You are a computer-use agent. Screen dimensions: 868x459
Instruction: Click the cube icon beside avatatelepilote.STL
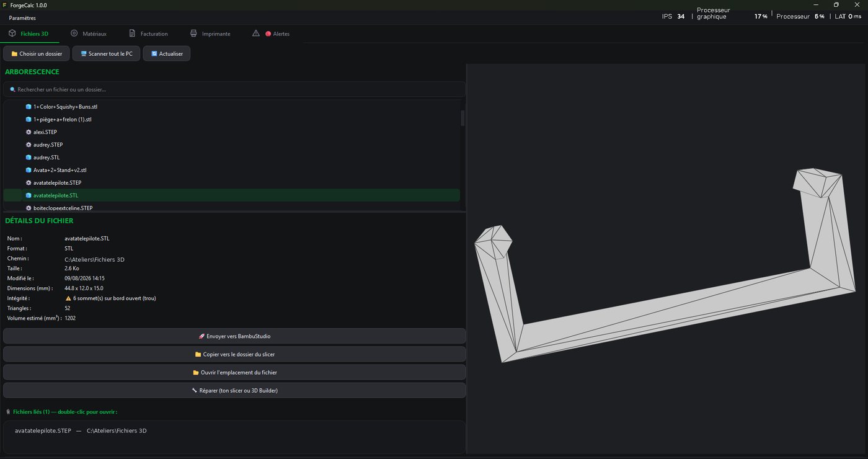[x=29, y=195]
